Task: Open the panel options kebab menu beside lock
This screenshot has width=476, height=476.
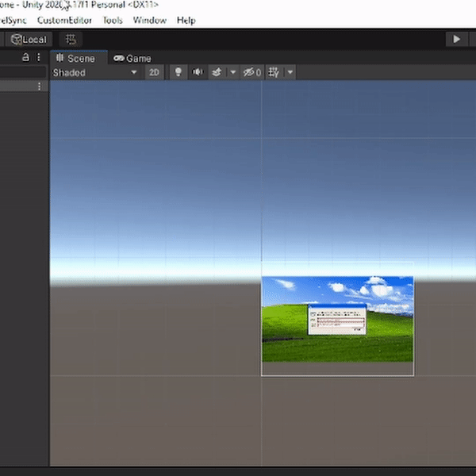Action: (39, 57)
